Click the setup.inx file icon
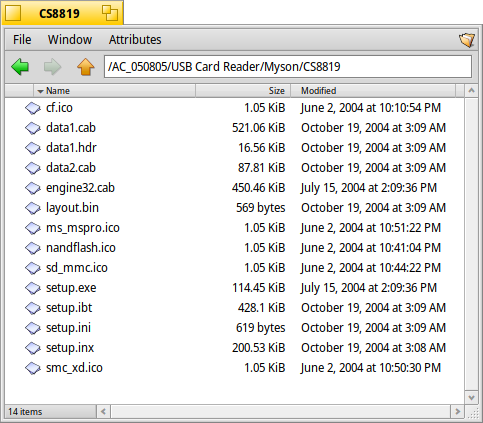Viewport: 483px width, 423px height. point(33,348)
